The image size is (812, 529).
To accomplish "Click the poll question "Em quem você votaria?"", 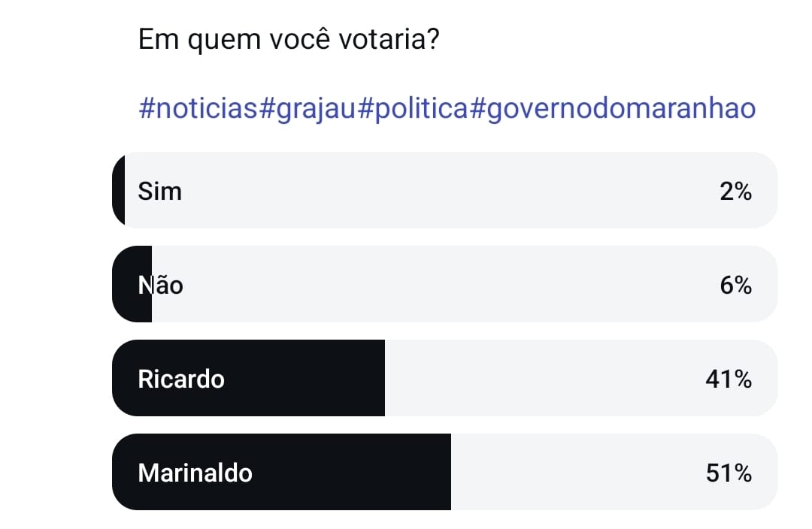I will click(x=289, y=39).
